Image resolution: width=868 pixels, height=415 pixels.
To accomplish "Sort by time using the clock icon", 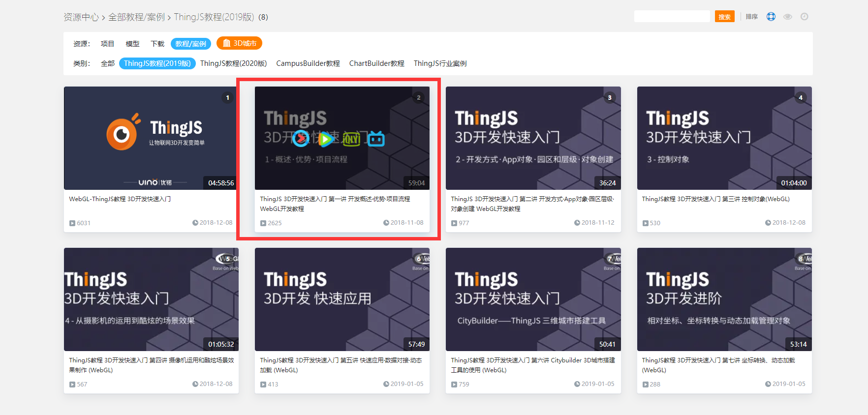I will (805, 17).
